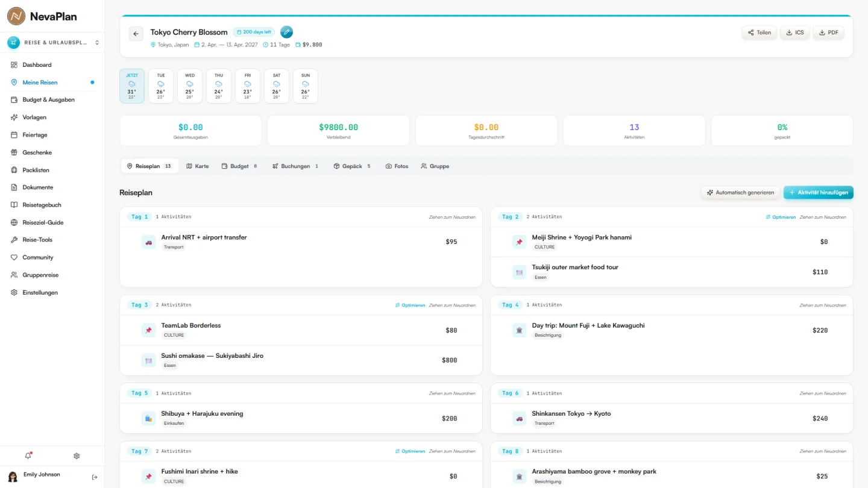This screenshot has height=488, width=868.
Task: Click the pin icon for TeamLab Borderless
Action: 148,330
